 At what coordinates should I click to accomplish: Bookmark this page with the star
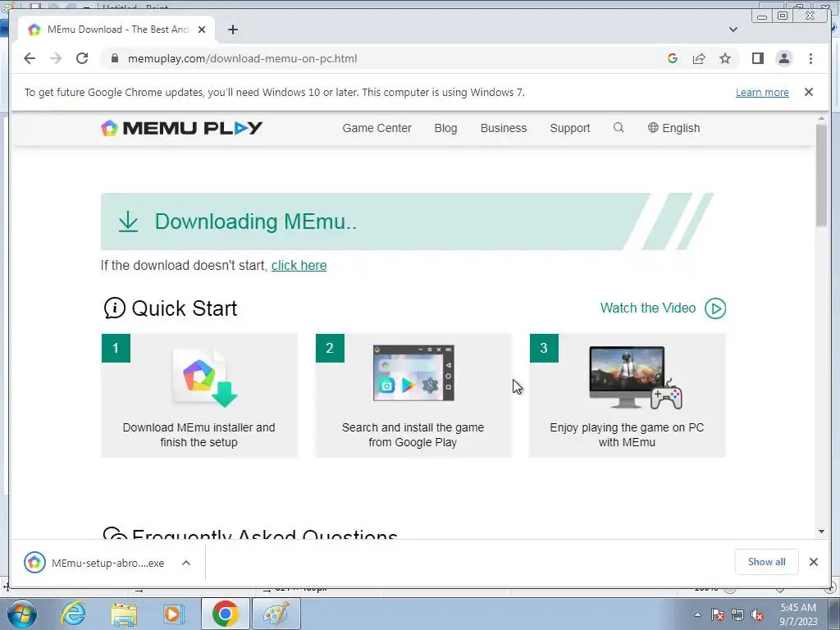coord(725,58)
